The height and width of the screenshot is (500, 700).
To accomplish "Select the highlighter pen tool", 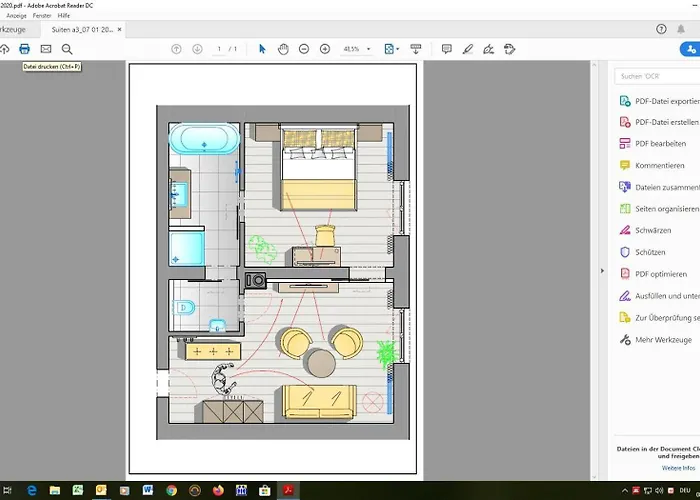I will click(x=467, y=48).
